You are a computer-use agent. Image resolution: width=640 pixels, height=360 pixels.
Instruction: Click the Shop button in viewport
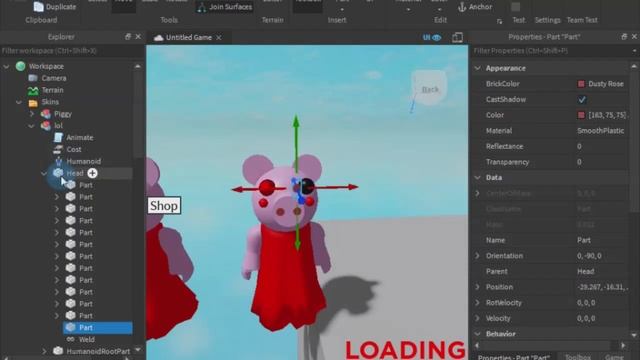(x=164, y=206)
